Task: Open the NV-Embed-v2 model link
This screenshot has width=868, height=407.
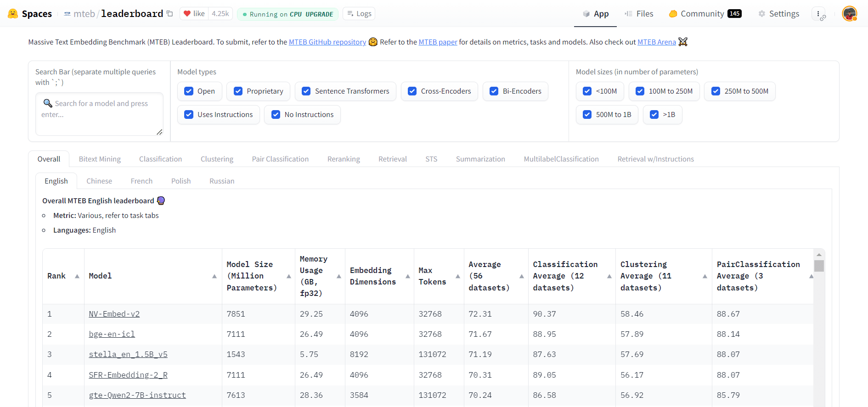Action: 114,314
